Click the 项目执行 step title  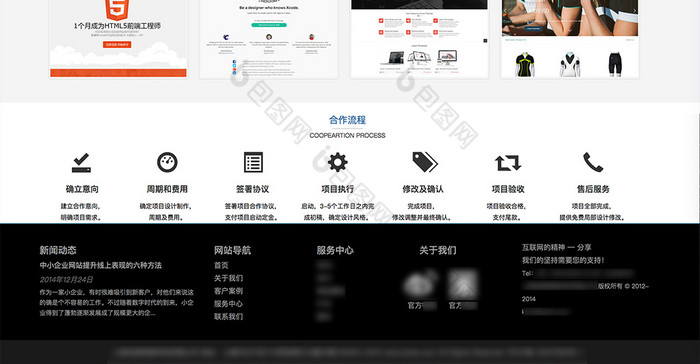tap(338, 189)
